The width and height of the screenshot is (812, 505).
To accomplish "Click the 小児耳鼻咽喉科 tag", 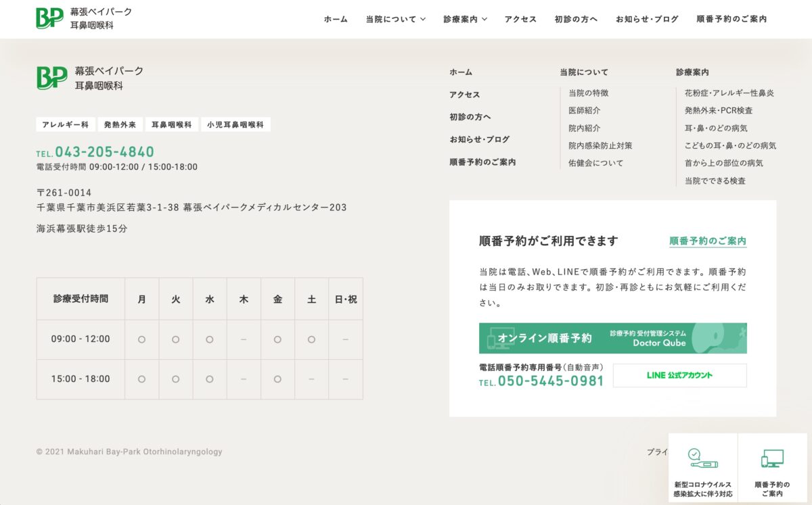I will coord(235,124).
